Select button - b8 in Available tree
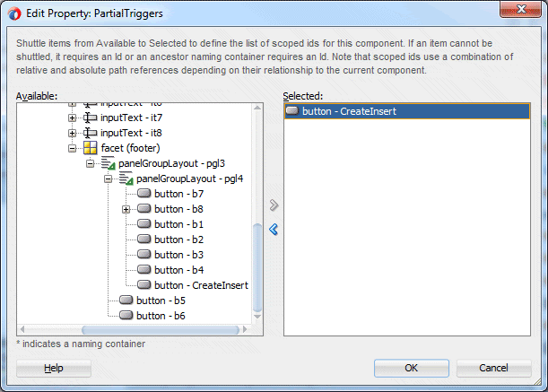548x392 pixels. point(179,209)
